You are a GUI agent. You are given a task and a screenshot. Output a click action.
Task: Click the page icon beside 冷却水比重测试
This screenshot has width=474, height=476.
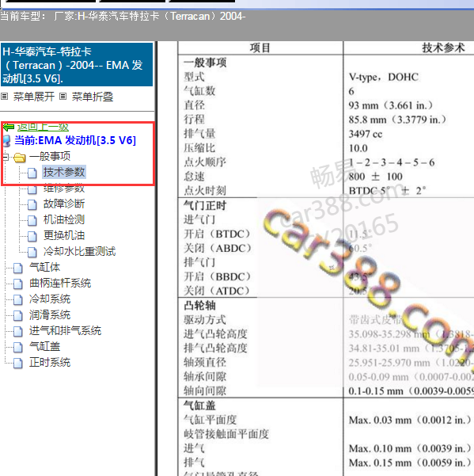click(32, 252)
